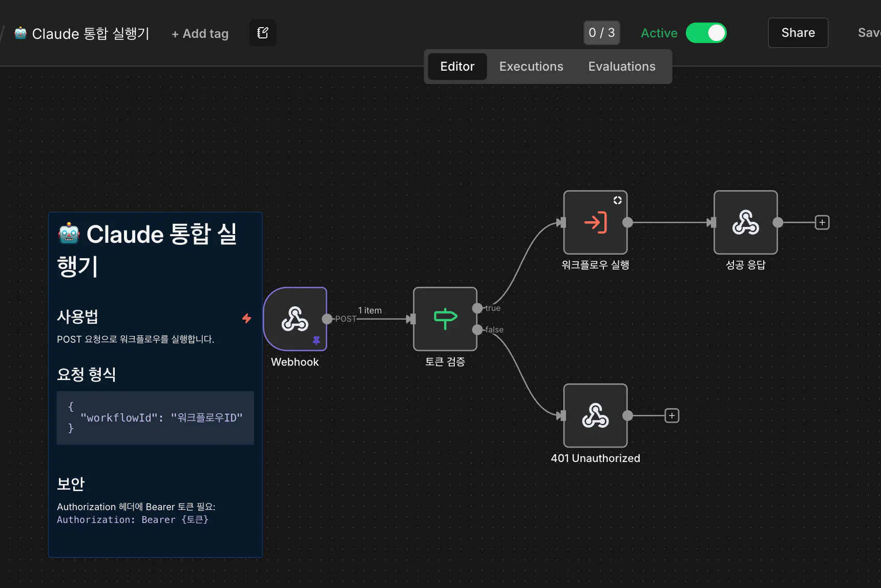Click the plus connector after 성공 응답
Image resolution: width=881 pixels, height=588 pixels.
click(822, 222)
